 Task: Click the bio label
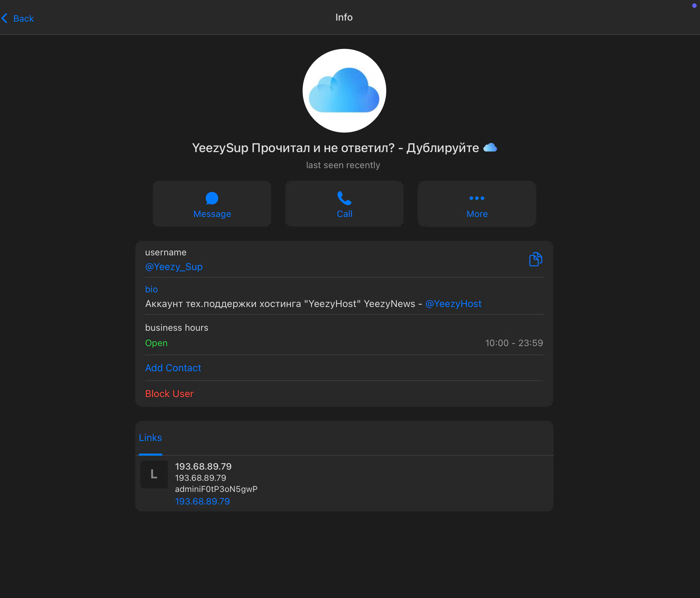pyautogui.click(x=151, y=289)
